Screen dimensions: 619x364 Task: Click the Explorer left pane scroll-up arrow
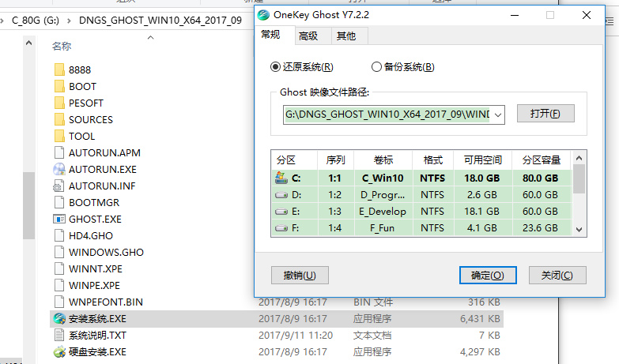[x=28, y=43]
